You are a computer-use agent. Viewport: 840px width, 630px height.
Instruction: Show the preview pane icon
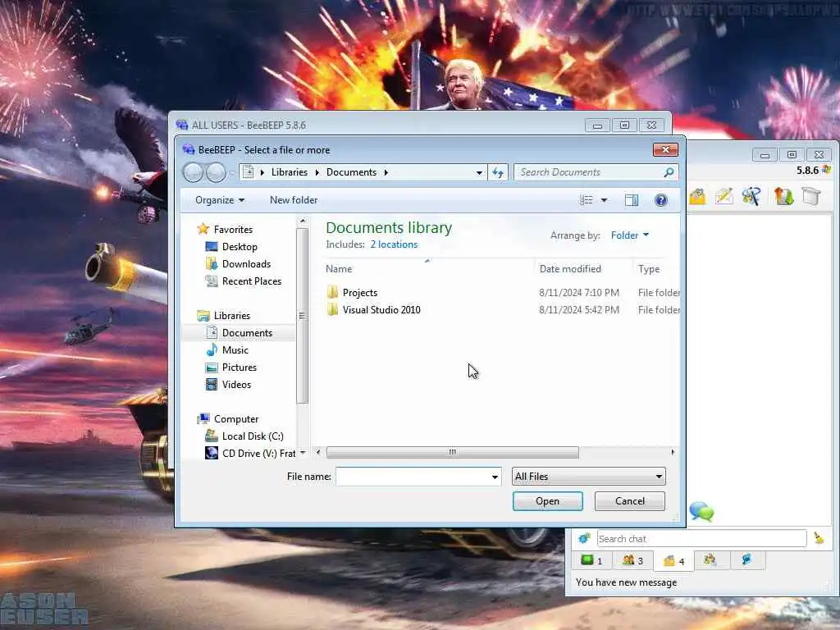click(632, 200)
